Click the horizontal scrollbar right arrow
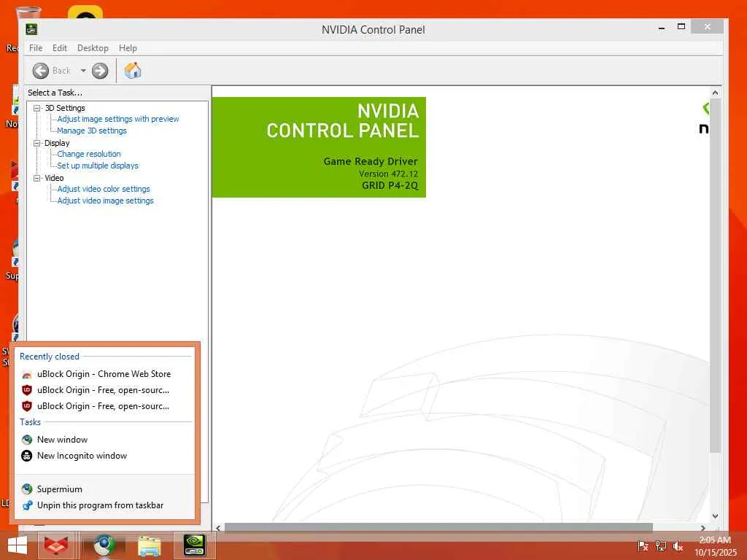This screenshot has height=560, width=747. click(703, 528)
